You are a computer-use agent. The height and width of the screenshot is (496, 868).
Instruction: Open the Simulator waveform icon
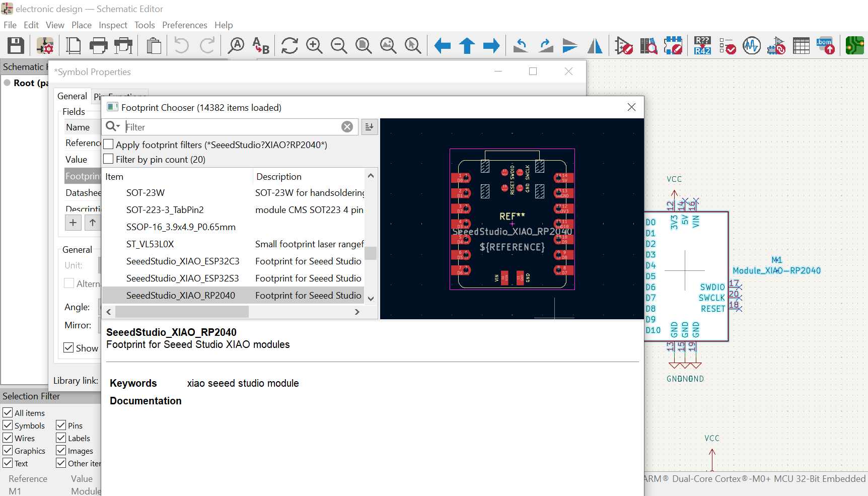pos(752,46)
